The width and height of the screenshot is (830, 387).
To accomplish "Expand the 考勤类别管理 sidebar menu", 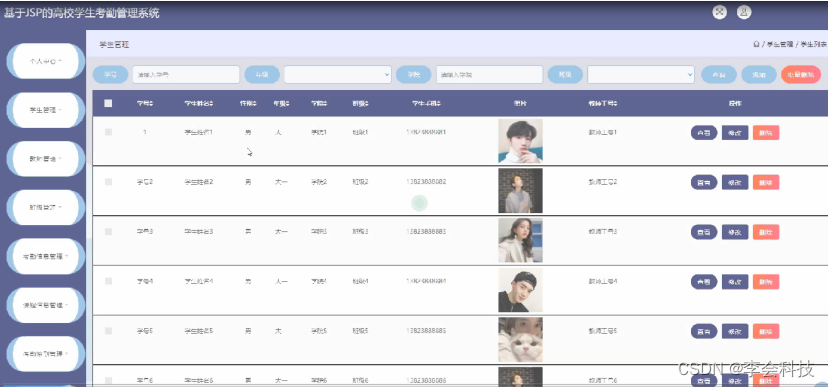I will [x=46, y=353].
